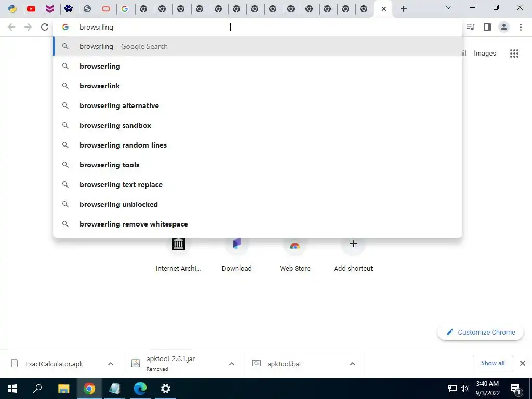Go back using the back arrow

11,27
